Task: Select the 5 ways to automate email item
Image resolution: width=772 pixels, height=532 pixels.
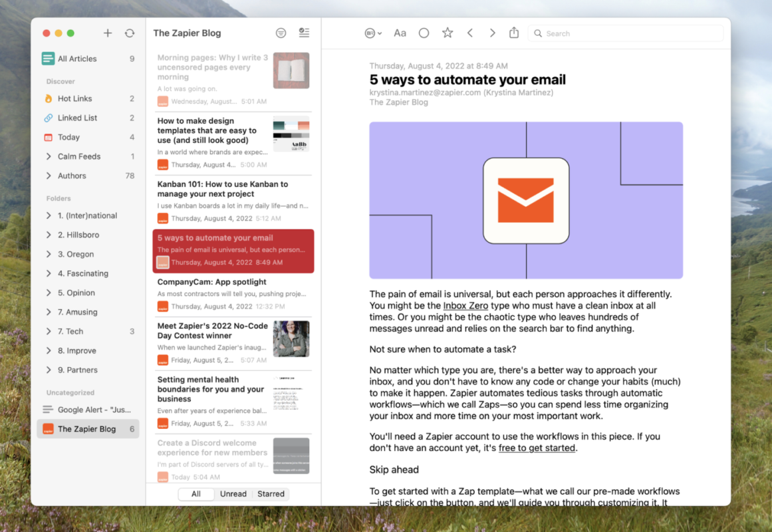Action: 233,251
